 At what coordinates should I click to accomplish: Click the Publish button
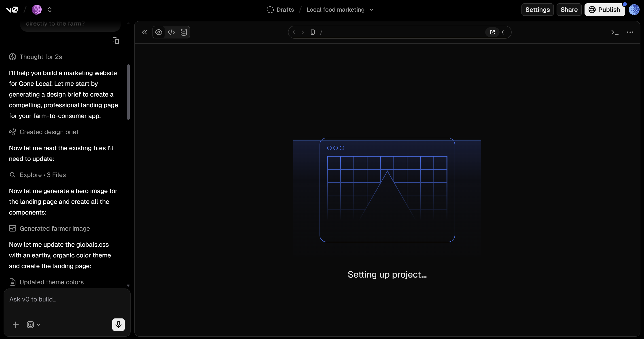coord(604,9)
